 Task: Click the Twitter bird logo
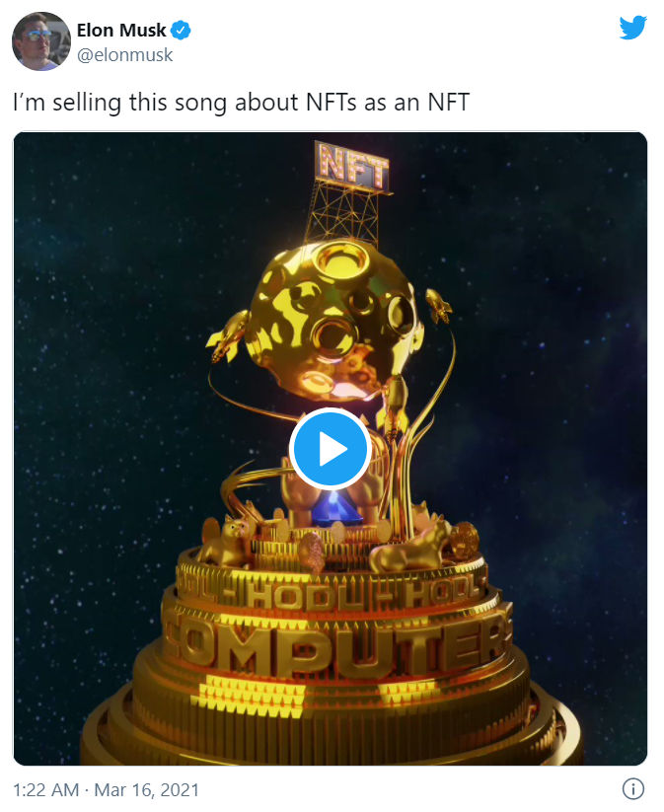coord(633,28)
